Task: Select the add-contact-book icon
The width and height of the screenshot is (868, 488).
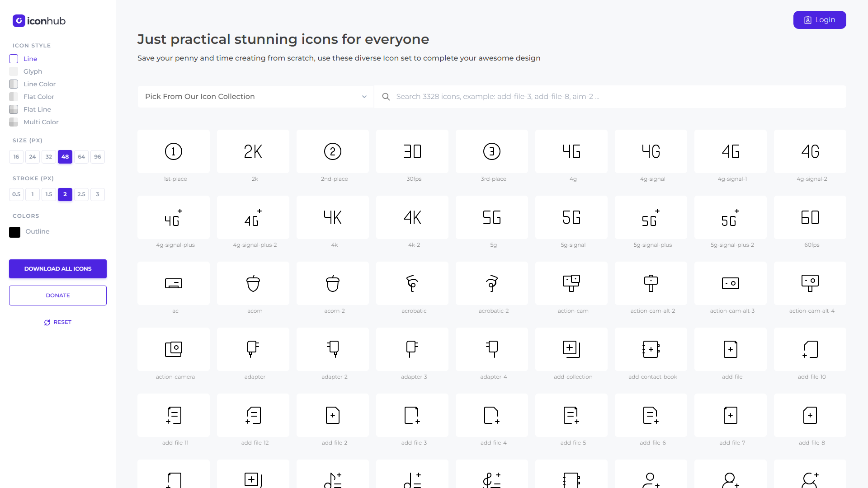Action: [x=651, y=349]
